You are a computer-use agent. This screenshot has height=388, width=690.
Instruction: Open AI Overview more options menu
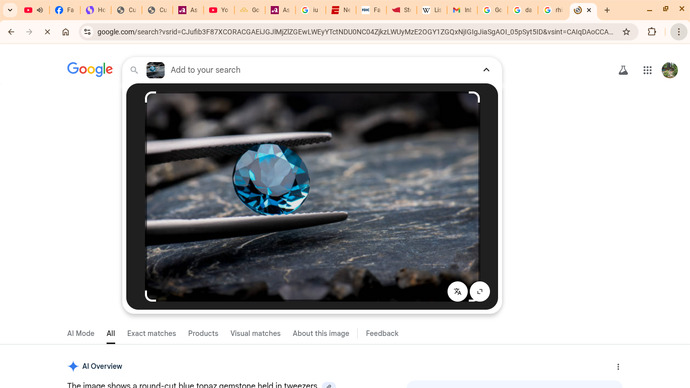click(x=618, y=366)
